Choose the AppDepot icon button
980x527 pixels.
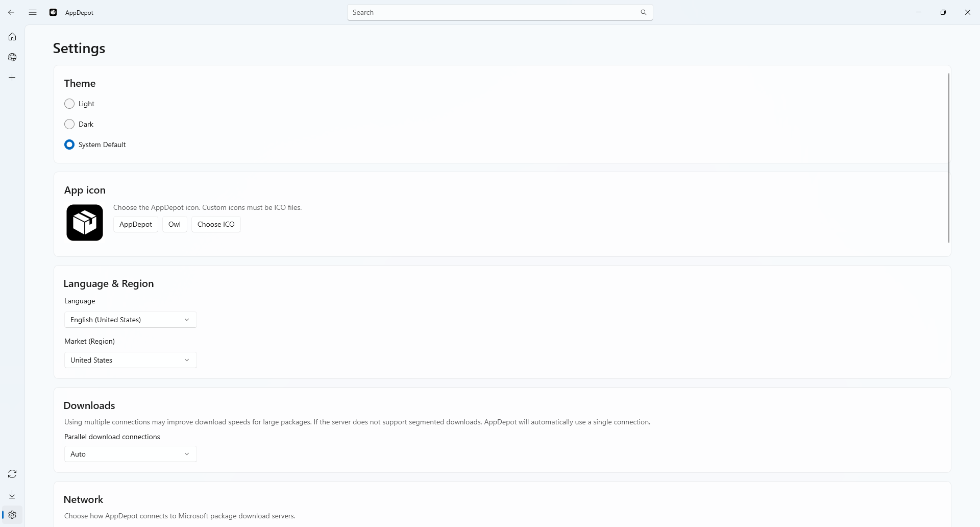pos(136,224)
